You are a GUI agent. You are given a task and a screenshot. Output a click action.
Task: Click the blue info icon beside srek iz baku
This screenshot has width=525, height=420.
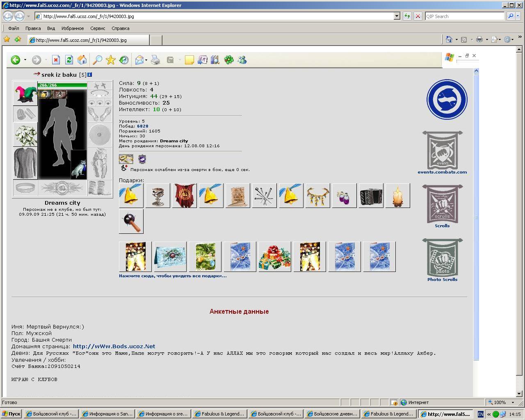(x=89, y=75)
